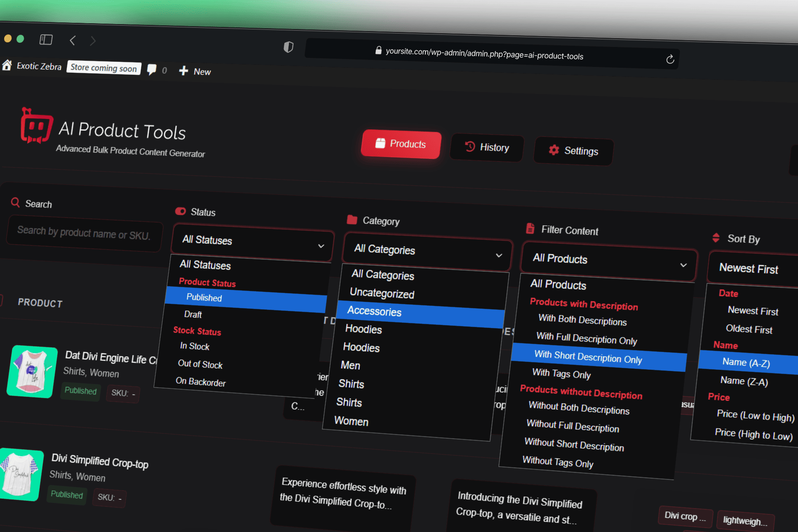Sort by Price (High to Low)
This screenshot has width=798, height=532.
pos(754,434)
